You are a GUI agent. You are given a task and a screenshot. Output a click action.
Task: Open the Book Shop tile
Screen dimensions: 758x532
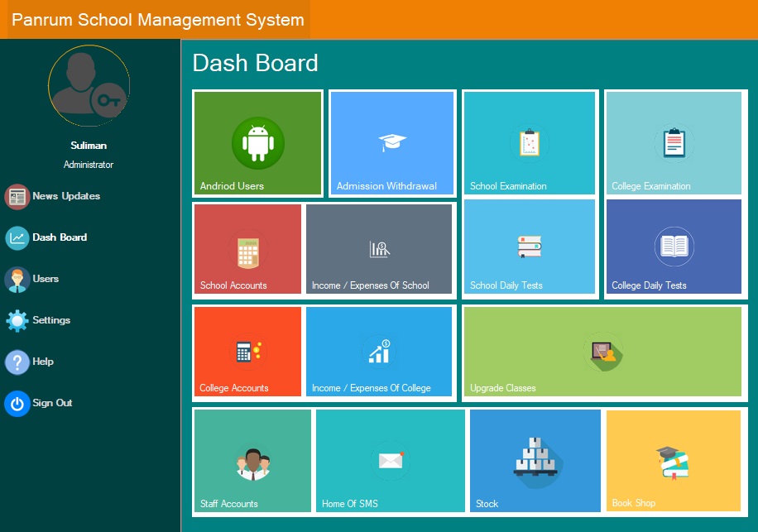pyautogui.click(x=673, y=461)
